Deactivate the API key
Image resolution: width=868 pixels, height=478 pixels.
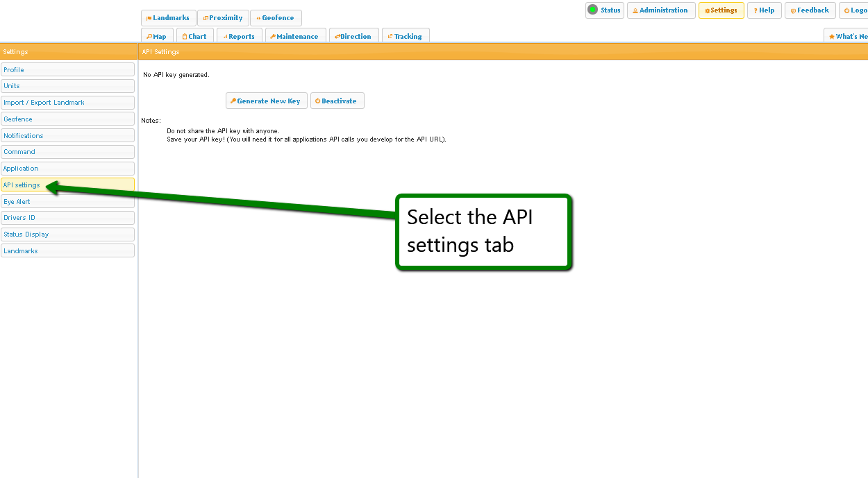[x=337, y=101]
